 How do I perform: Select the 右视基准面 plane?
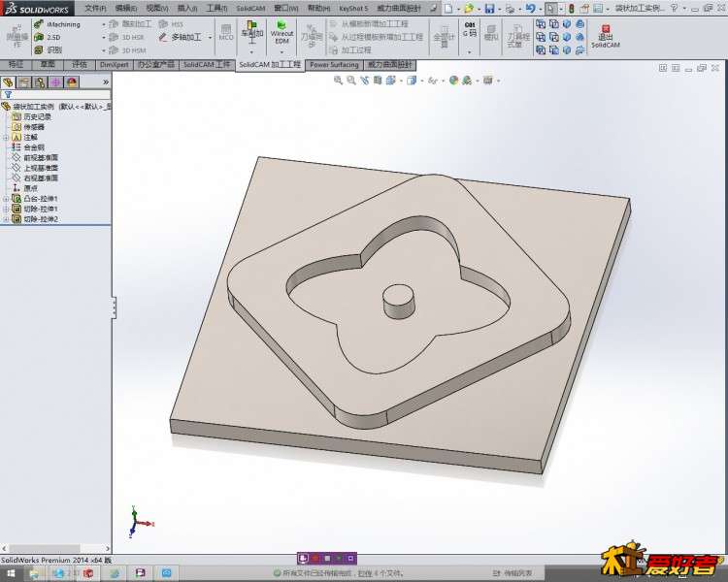pyautogui.click(x=35, y=178)
